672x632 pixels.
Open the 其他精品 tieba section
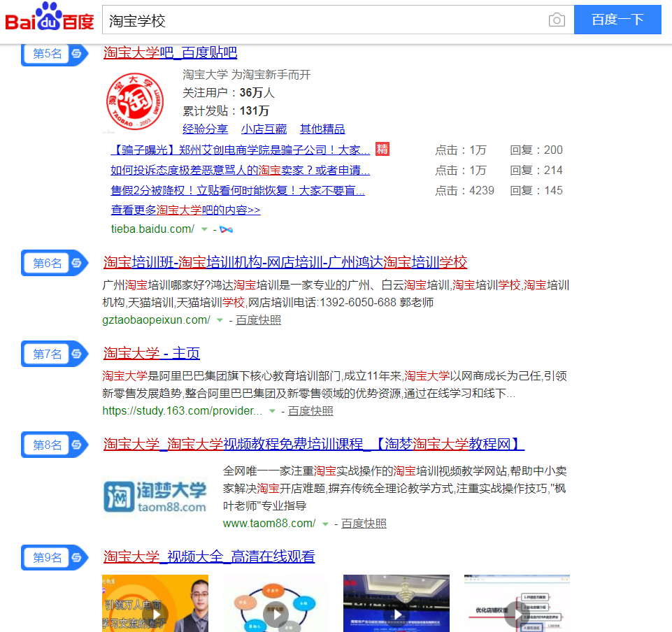322,129
